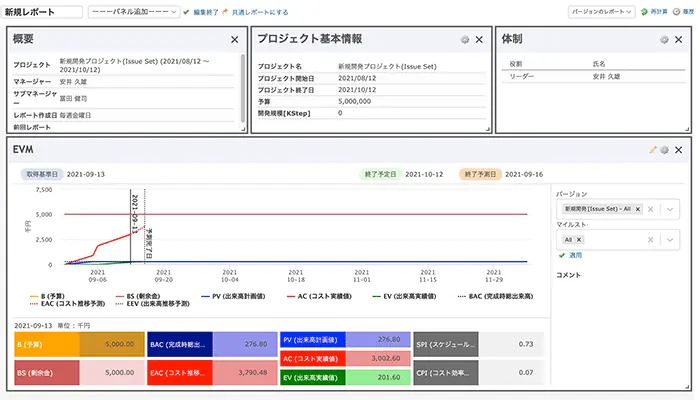Edit the 新規レポート report name field

click(42, 12)
